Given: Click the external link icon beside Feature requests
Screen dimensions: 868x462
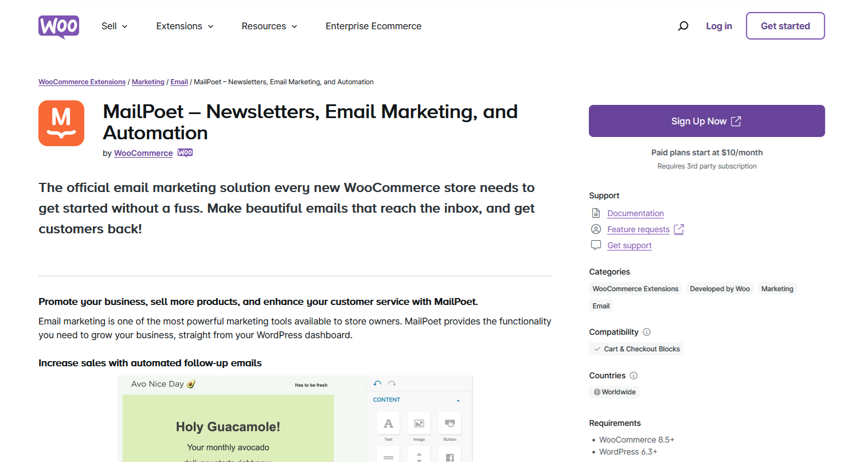Looking at the screenshot, I should 679,229.
